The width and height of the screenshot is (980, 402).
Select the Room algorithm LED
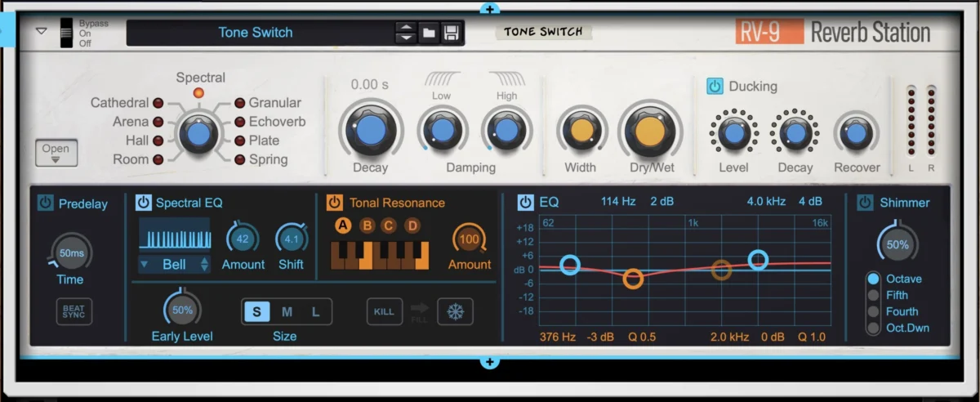[158, 160]
